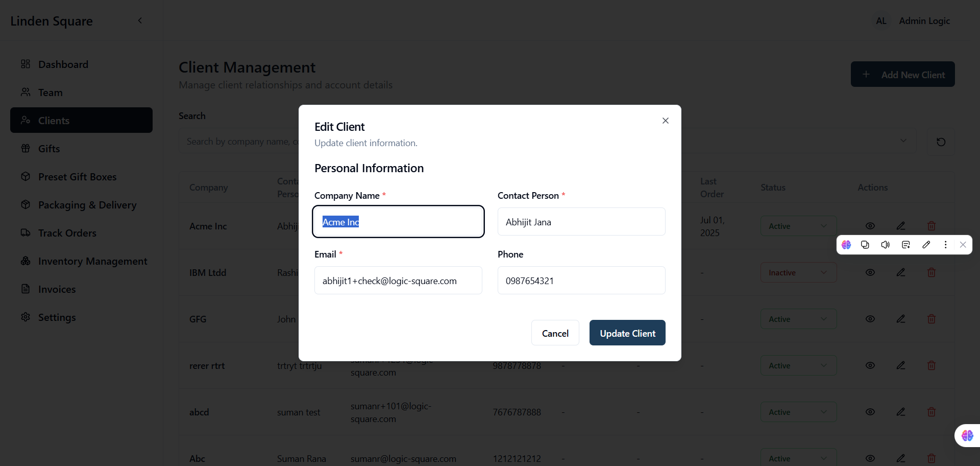Click the Email input field
The width and height of the screenshot is (980, 466).
pyautogui.click(x=398, y=281)
